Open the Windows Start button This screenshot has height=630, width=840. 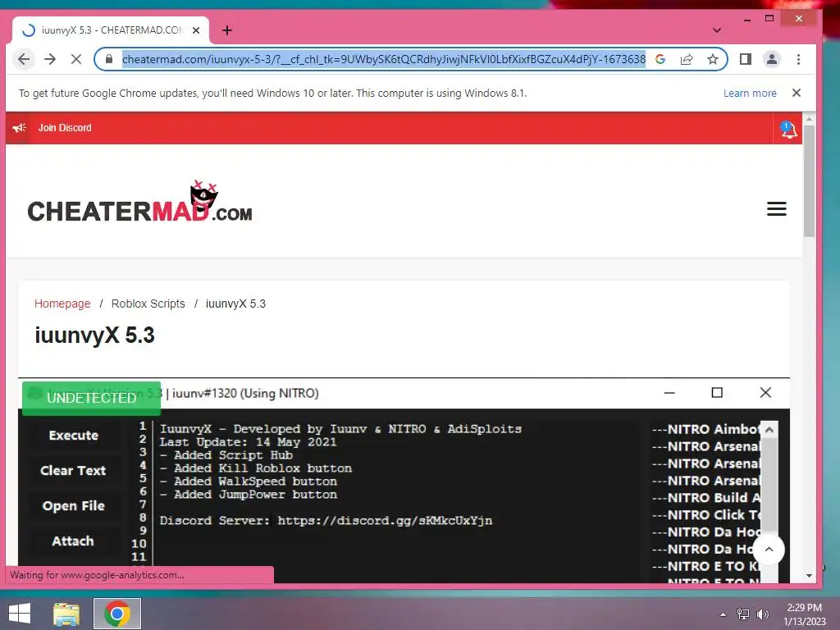tap(20, 614)
